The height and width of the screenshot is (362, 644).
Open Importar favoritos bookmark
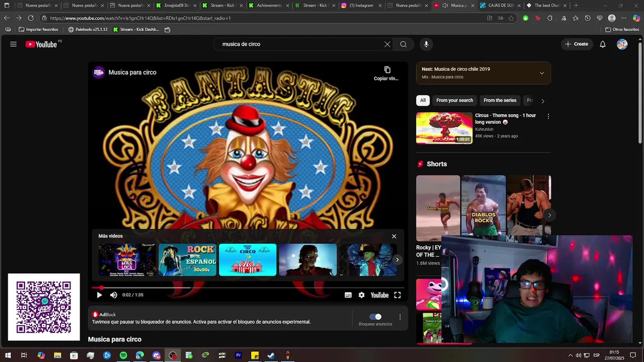38,30
